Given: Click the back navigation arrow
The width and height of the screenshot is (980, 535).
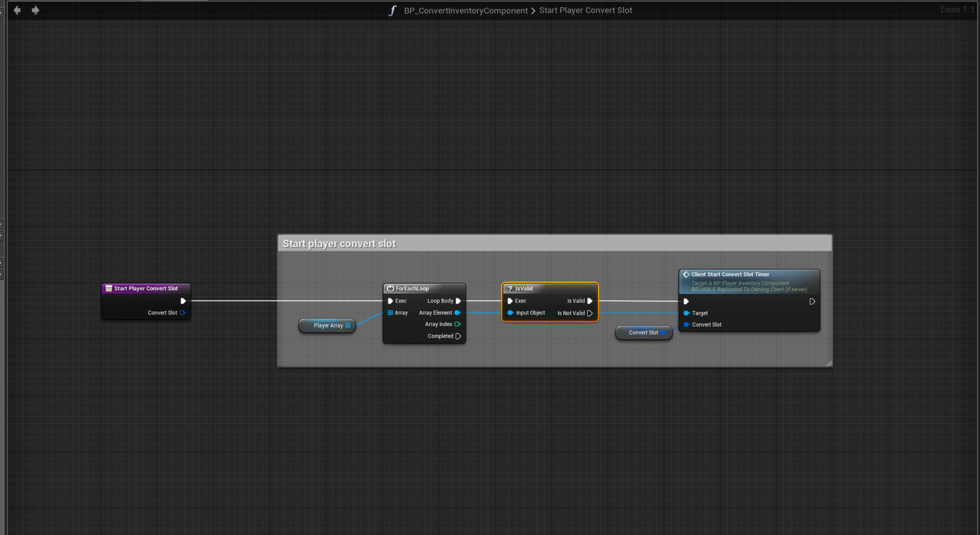Looking at the screenshot, I should (x=17, y=10).
